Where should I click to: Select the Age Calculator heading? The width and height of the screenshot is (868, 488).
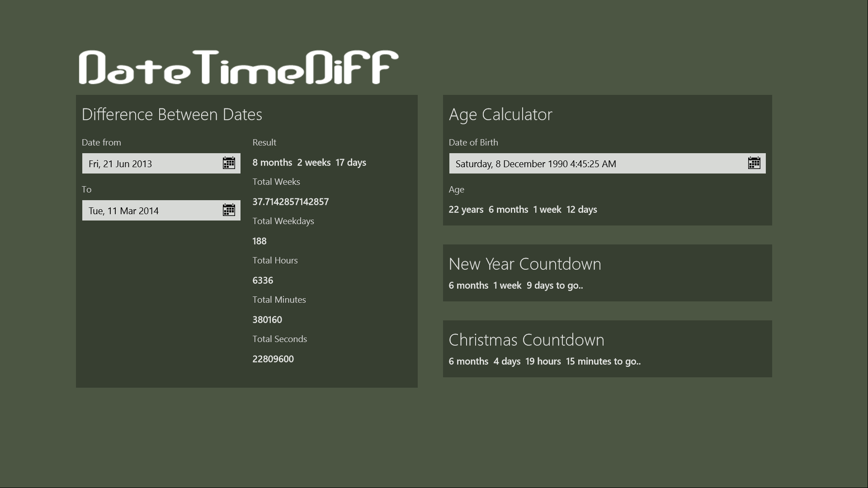[x=500, y=114]
